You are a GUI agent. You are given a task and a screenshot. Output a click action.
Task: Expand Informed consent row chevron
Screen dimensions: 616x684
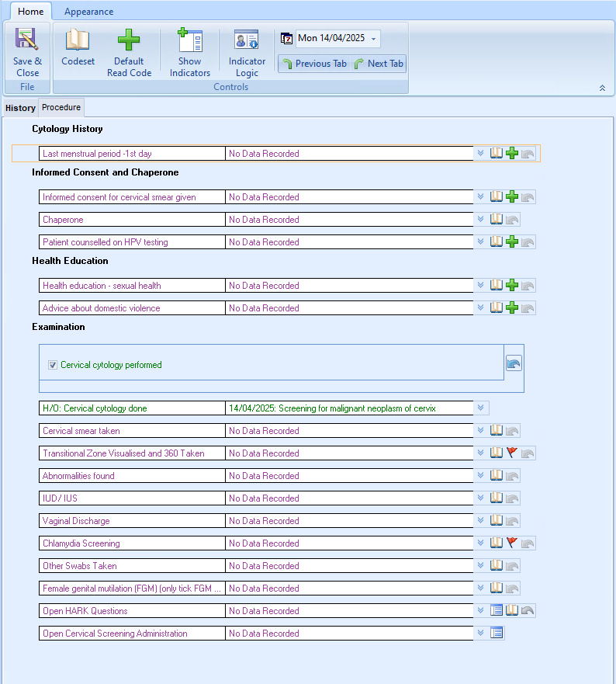(480, 196)
